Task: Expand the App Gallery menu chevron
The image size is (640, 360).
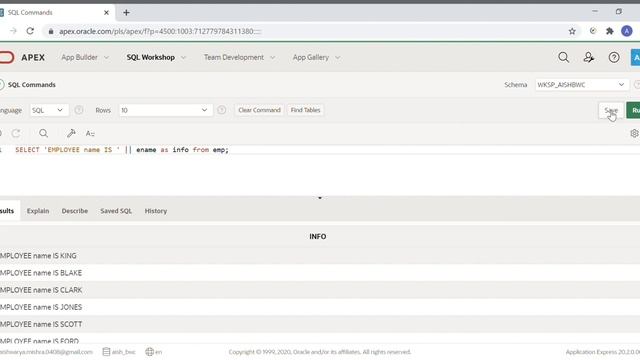Action: pyautogui.click(x=338, y=58)
